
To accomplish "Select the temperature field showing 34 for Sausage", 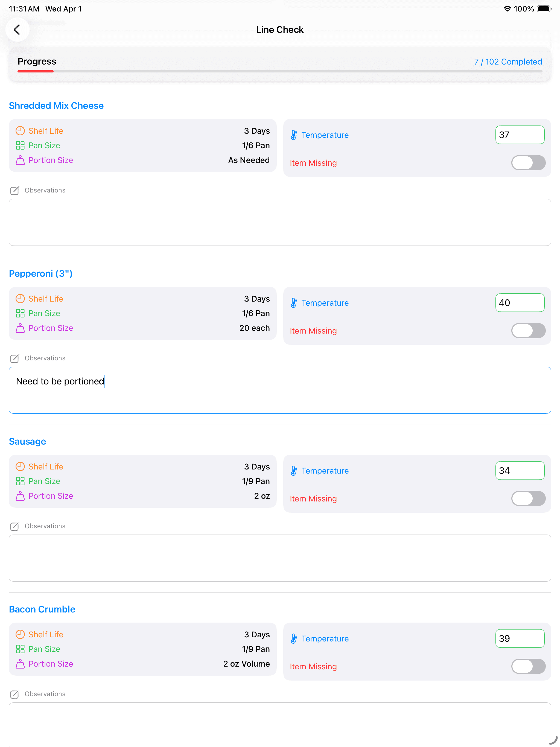I will (520, 470).
